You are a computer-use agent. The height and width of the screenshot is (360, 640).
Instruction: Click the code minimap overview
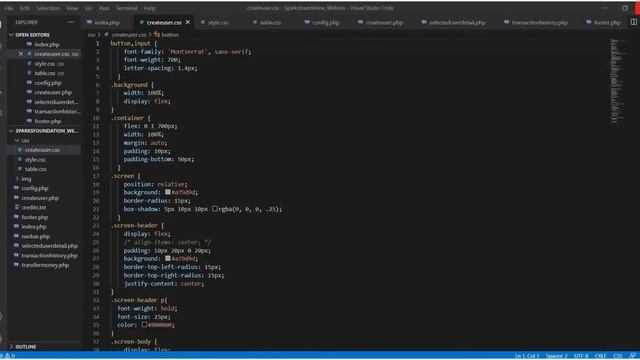pyautogui.click(x=617, y=81)
